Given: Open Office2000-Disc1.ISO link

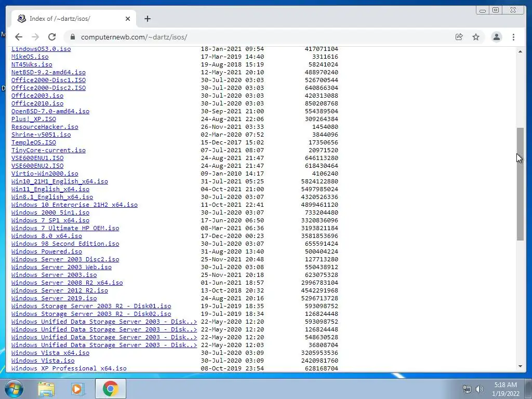Looking at the screenshot, I should click(48, 80).
